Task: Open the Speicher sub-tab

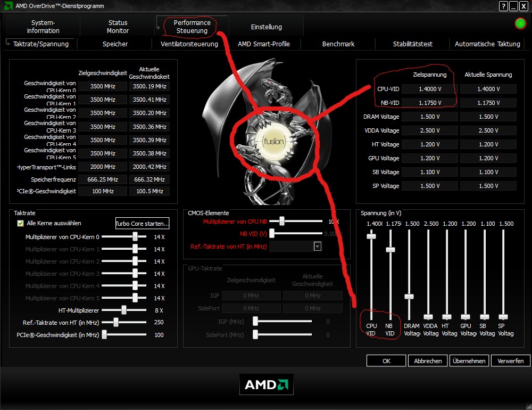Action: click(115, 44)
